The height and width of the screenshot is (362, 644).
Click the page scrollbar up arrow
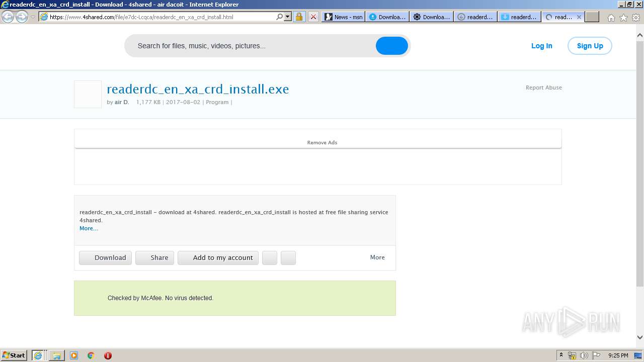tap(639, 35)
